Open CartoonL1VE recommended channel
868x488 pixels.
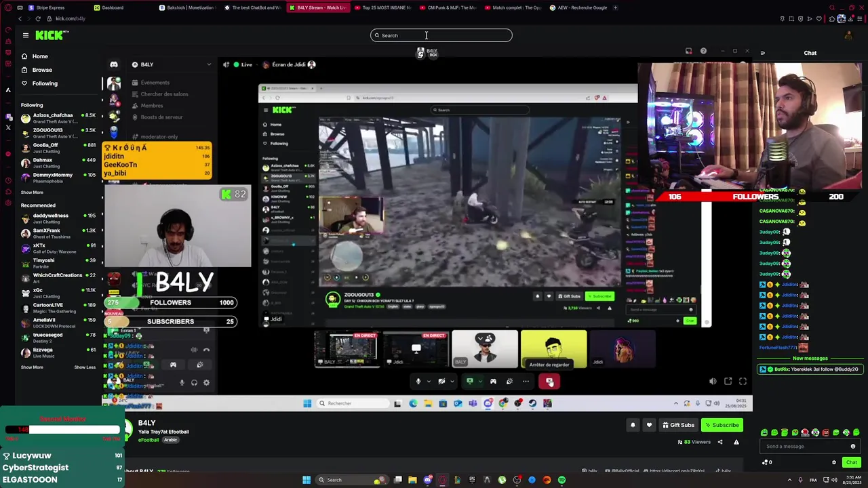[58, 307]
